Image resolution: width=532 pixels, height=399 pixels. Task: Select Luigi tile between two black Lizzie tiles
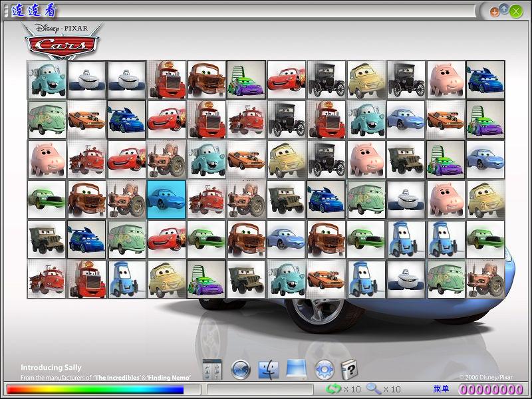(366, 79)
